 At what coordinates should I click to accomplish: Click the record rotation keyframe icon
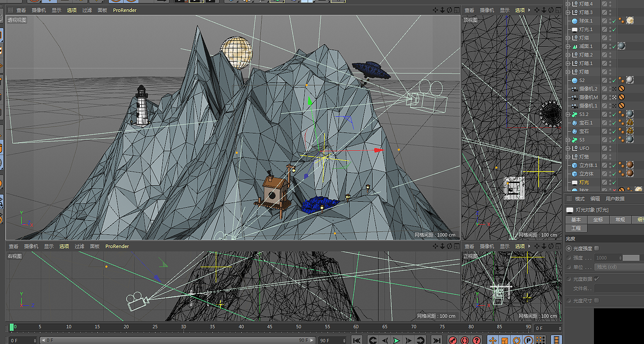(516, 339)
